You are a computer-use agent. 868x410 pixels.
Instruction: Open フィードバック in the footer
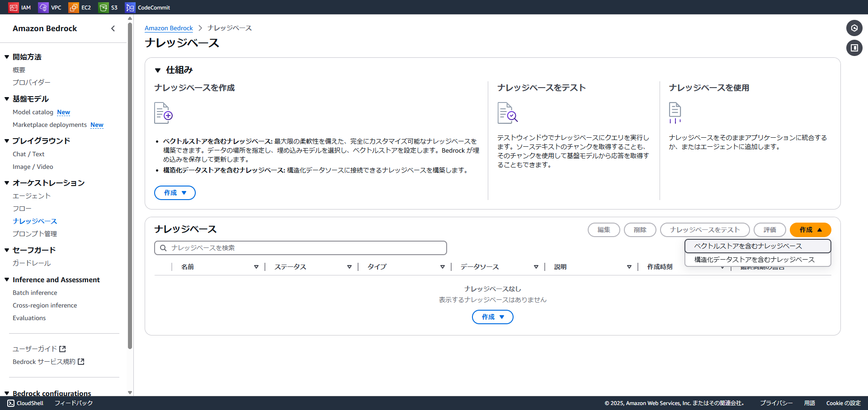tap(74, 403)
